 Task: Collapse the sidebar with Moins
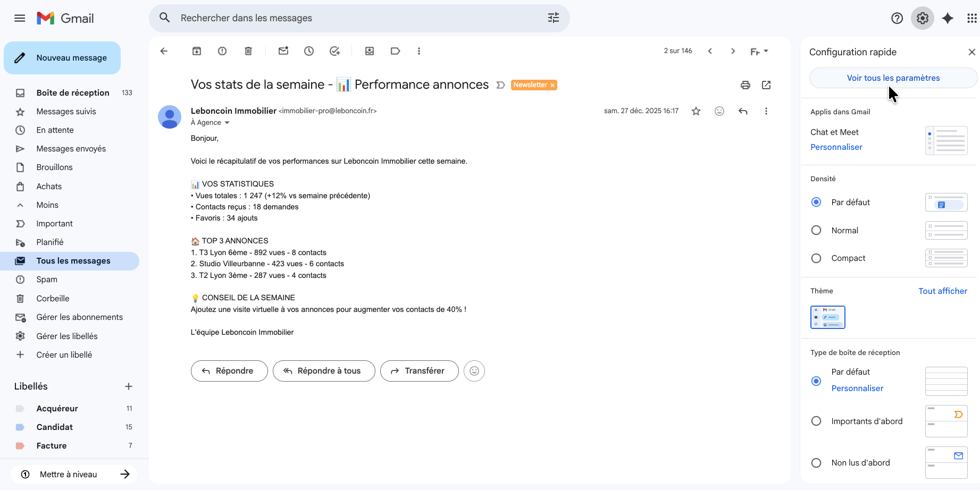(47, 205)
